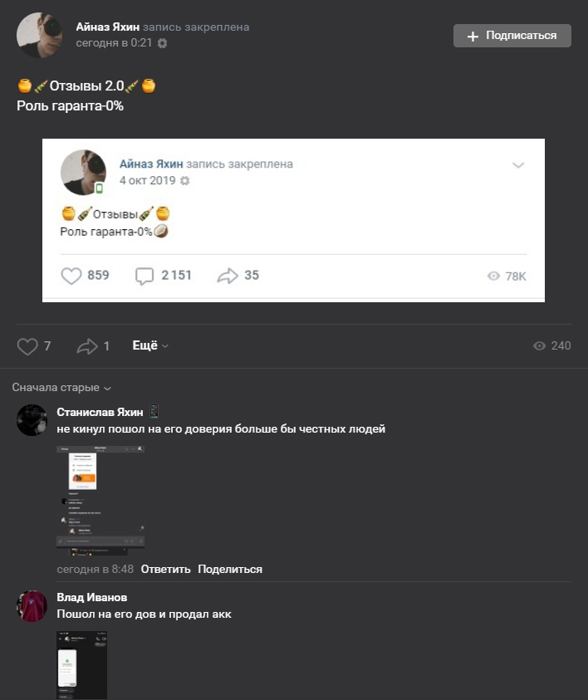
Task: Open Влад Иванов's commenter avatar
Action: [32, 605]
